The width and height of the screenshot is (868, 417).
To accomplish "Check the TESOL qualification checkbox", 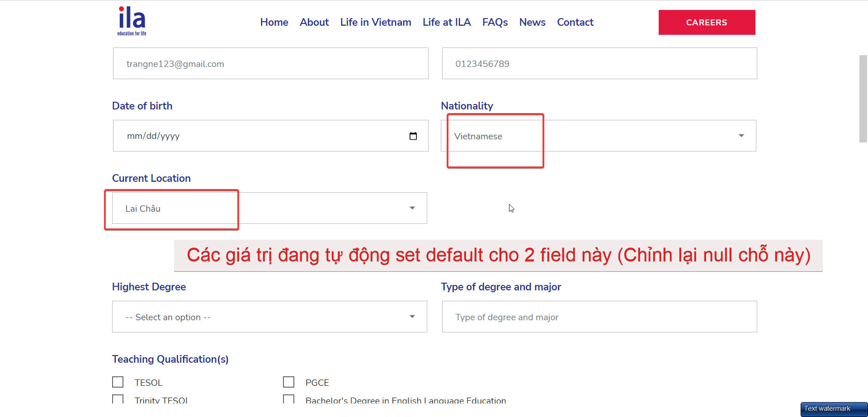I will click(x=118, y=382).
